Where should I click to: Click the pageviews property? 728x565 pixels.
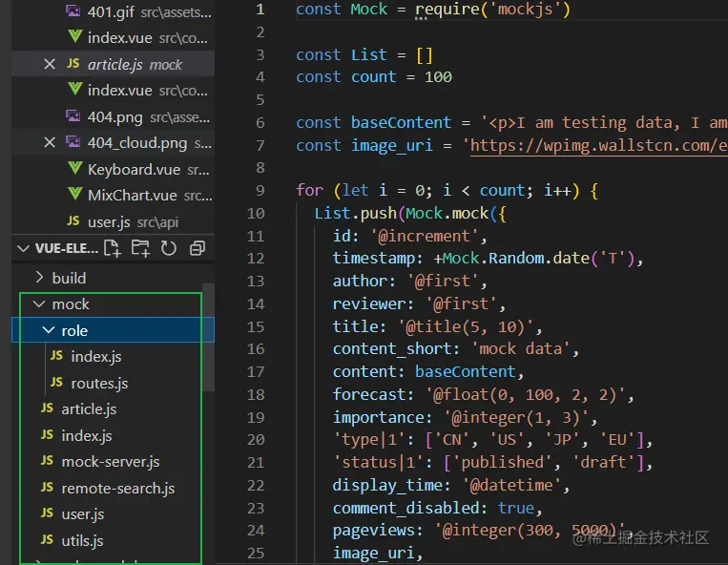click(x=373, y=531)
